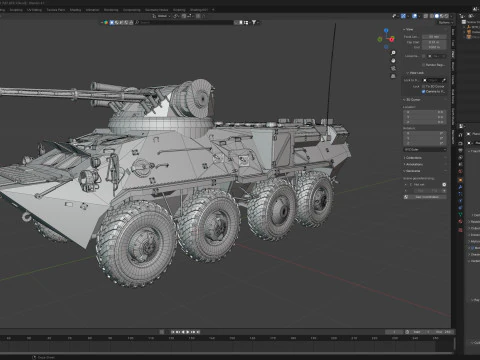Open the Modifiers properties tab icon
Screen dimensions: 480x360
[x=461, y=187]
